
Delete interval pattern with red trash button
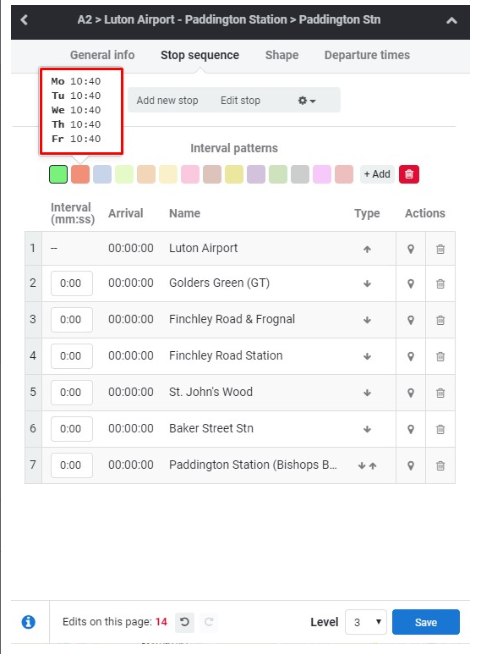[409, 174]
